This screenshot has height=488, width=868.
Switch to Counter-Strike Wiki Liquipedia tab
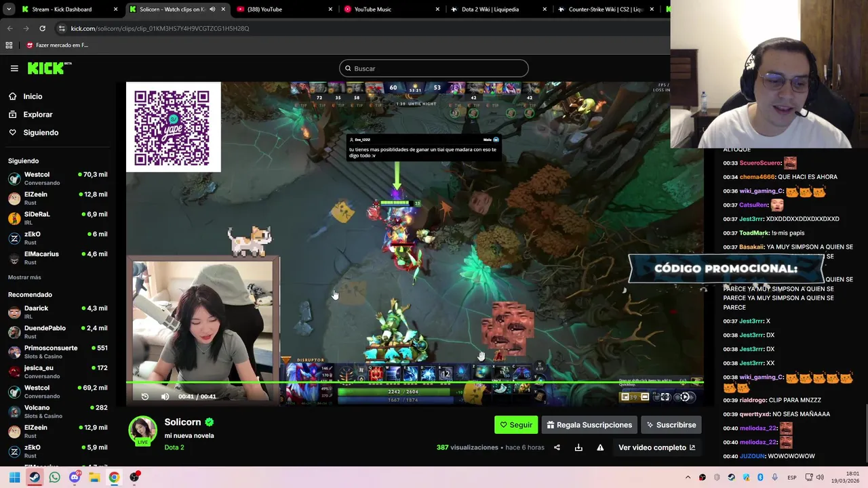[x=606, y=9]
